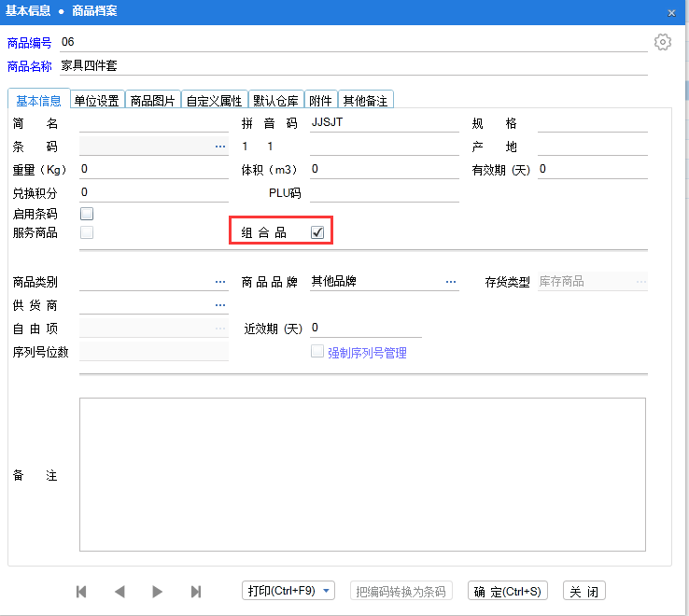Open the 存货类型 ellipsis picker

641,282
